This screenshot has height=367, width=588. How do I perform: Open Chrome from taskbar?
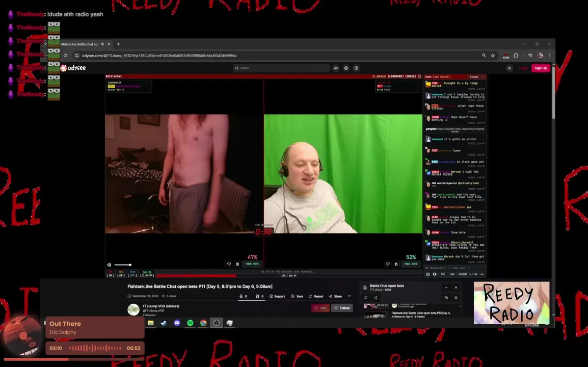(x=203, y=323)
